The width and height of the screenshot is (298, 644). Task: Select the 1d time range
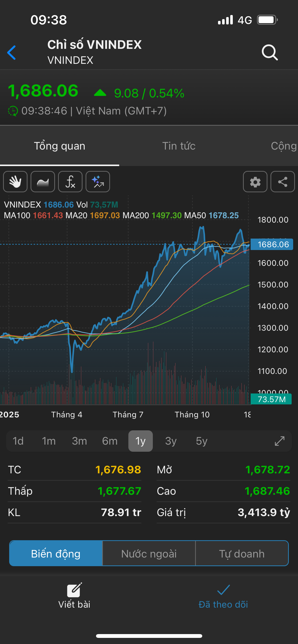tap(18, 441)
